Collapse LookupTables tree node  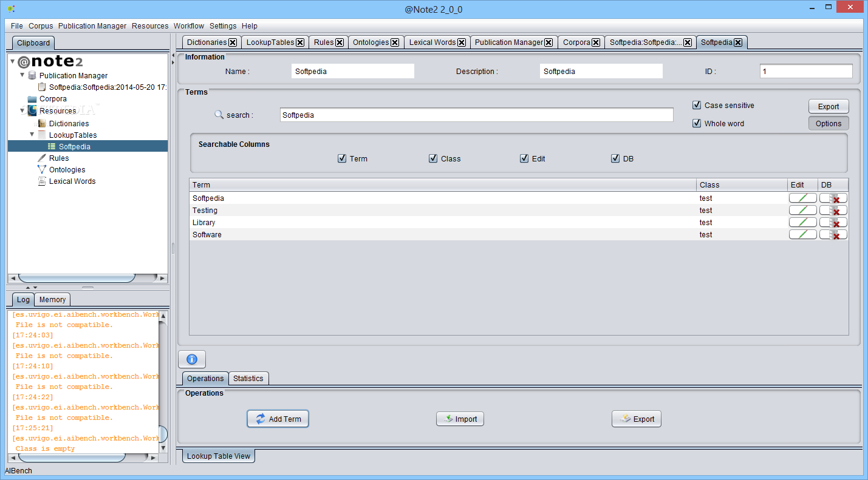pos(32,134)
